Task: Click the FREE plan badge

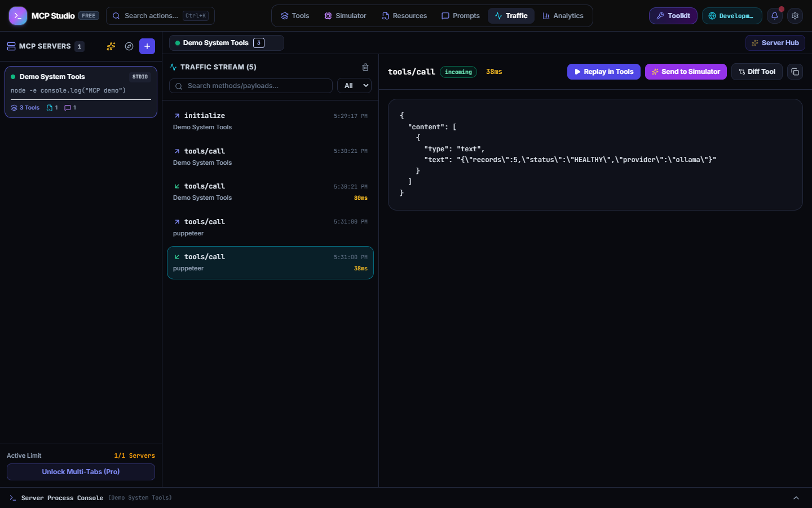Action: click(89, 16)
